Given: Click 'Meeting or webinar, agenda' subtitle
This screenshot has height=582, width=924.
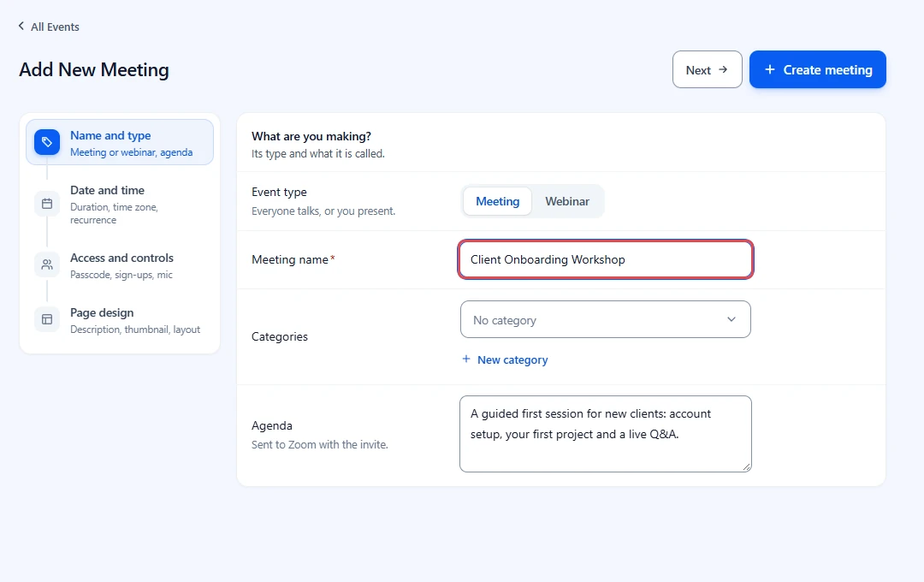Looking at the screenshot, I should pyautogui.click(x=132, y=152).
